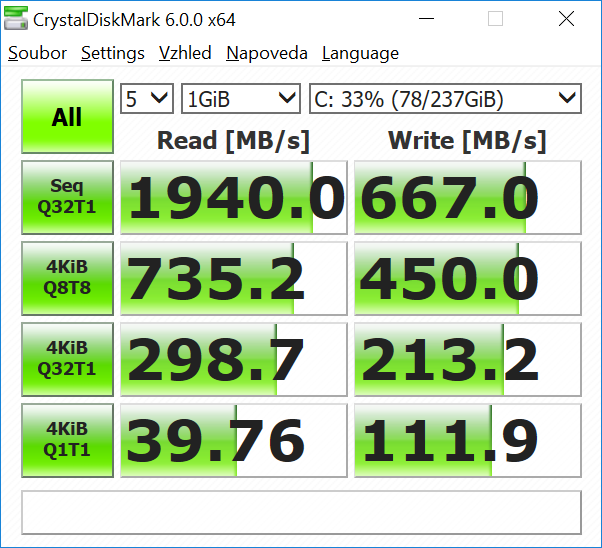
Task: Start the Seq Q32T1 test
Action: click(67, 197)
